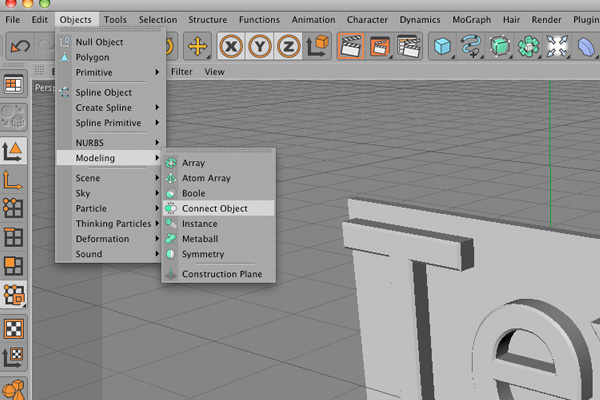The image size is (600, 400).
Task: Open the Selection menu
Action: click(158, 20)
